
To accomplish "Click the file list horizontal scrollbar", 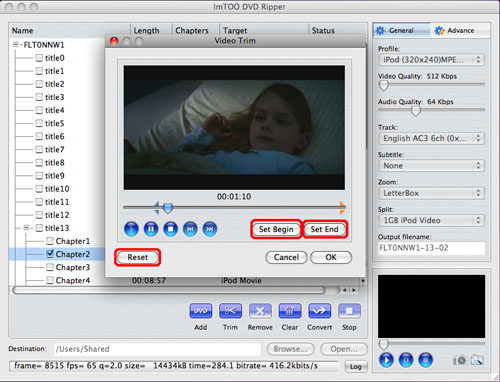I will (x=169, y=290).
